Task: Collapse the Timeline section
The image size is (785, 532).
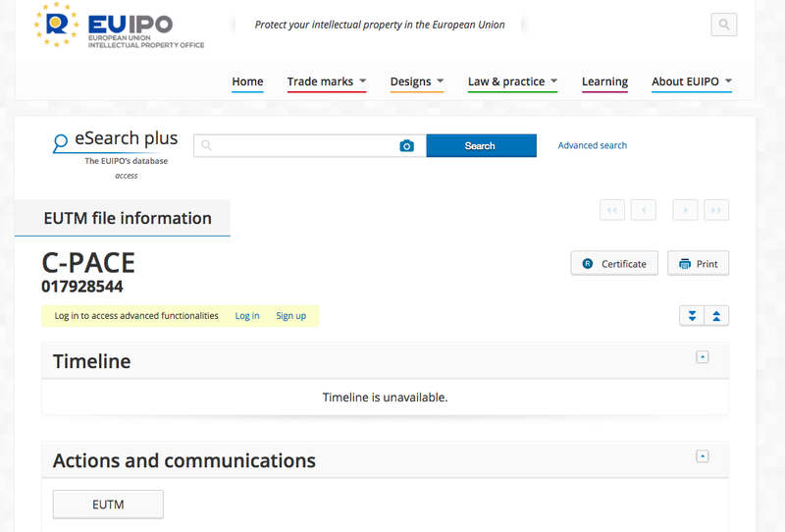Action: tap(703, 357)
